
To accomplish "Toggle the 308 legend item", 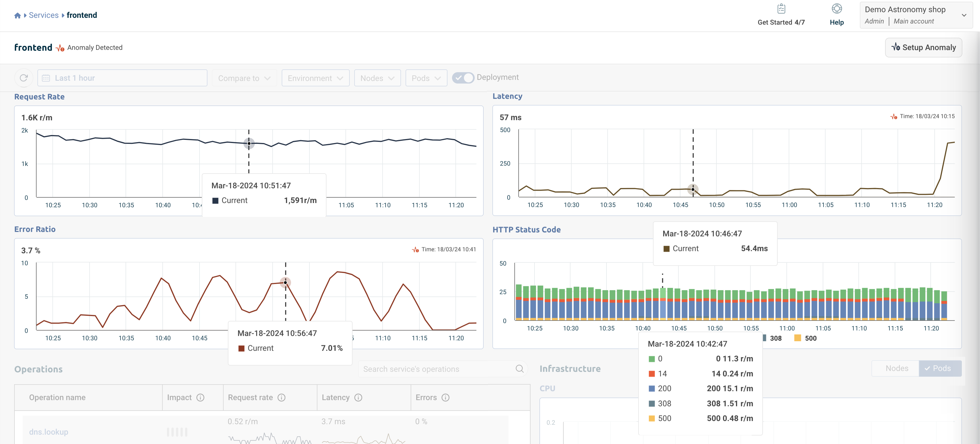I will (x=772, y=338).
